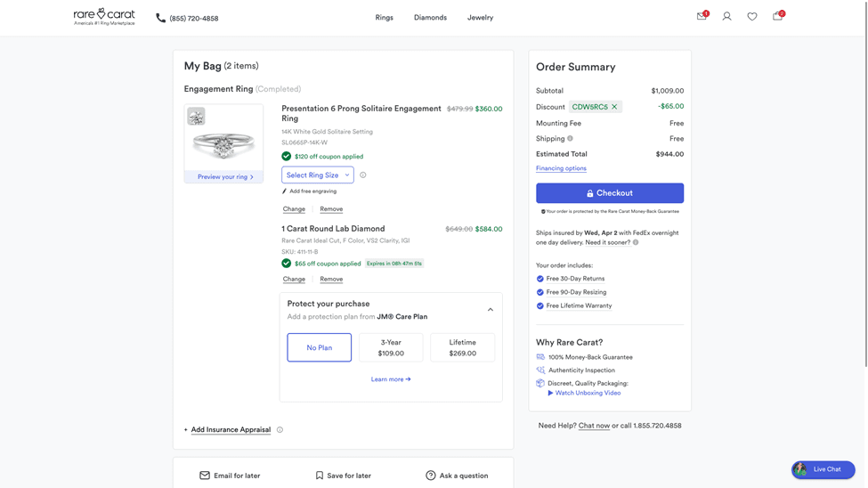This screenshot has width=868, height=488.
Task: Expand Add Insurance Appraisal
Action: 231,430
